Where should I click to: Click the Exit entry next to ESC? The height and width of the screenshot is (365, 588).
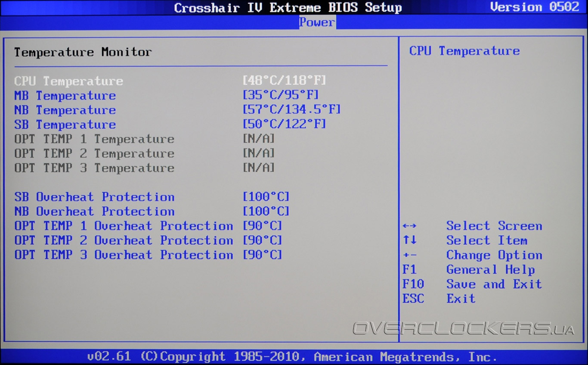click(461, 299)
